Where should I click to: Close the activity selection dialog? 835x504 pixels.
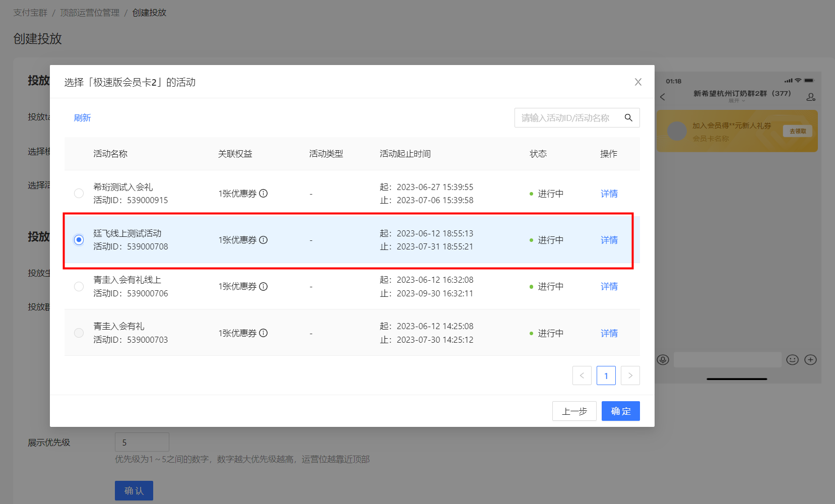638,82
